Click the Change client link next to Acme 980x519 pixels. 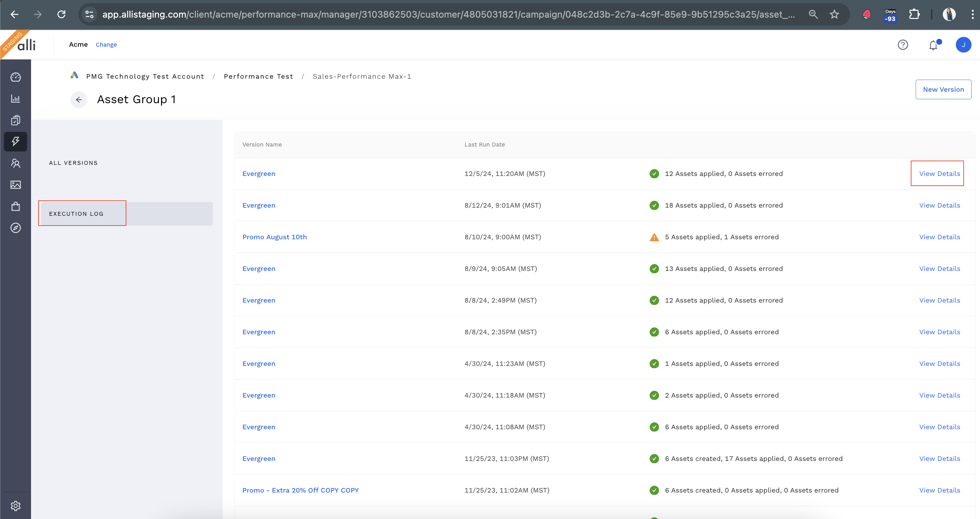(x=106, y=44)
